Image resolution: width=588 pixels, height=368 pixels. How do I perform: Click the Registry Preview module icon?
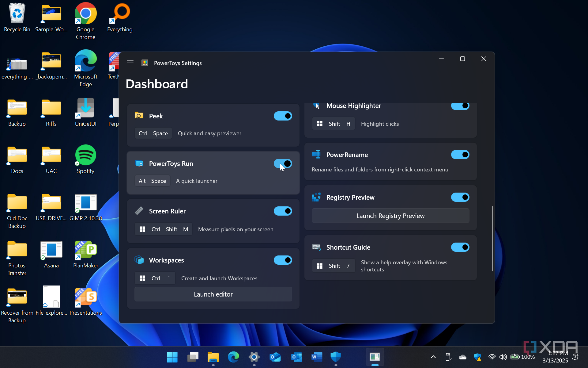pos(316,197)
